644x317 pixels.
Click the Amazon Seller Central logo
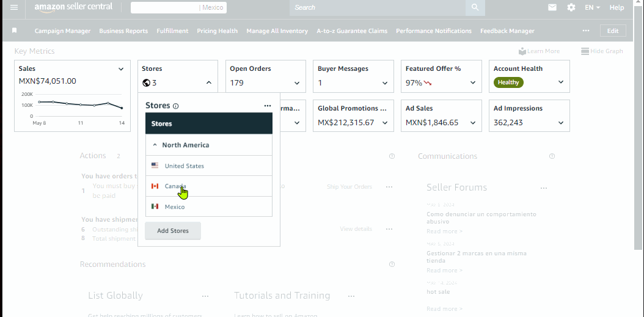tap(73, 7)
